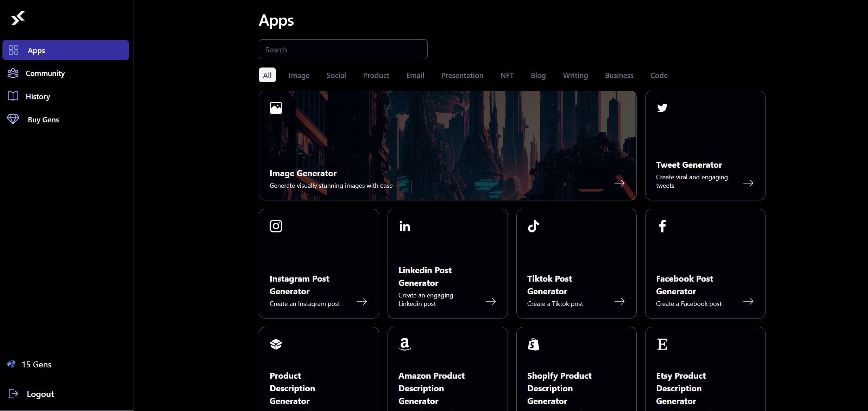Click the Facebook Post Generator icon
Screen dimensions: 868x411
pos(662,226)
